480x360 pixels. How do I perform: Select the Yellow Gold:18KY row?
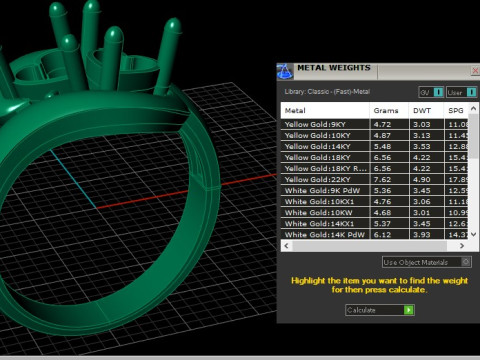[x=375, y=157]
